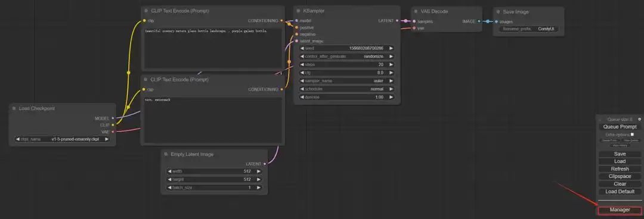Image resolution: width=644 pixels, height=219 pixels.
Task: Collapse the Load Checkpoint node dot
Action: point(14,108)
